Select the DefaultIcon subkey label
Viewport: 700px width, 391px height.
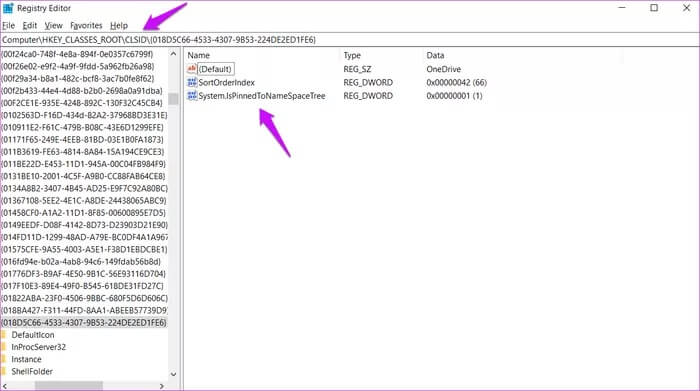point(33,335)
